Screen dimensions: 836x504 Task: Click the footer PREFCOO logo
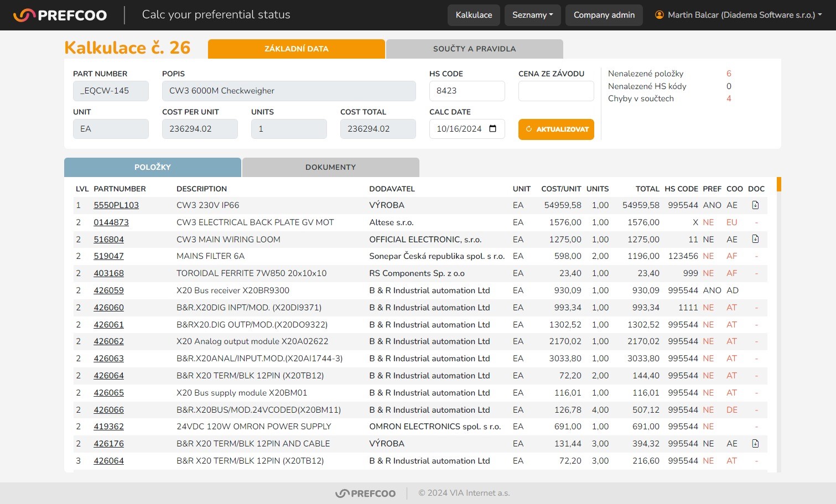(366, 493)
